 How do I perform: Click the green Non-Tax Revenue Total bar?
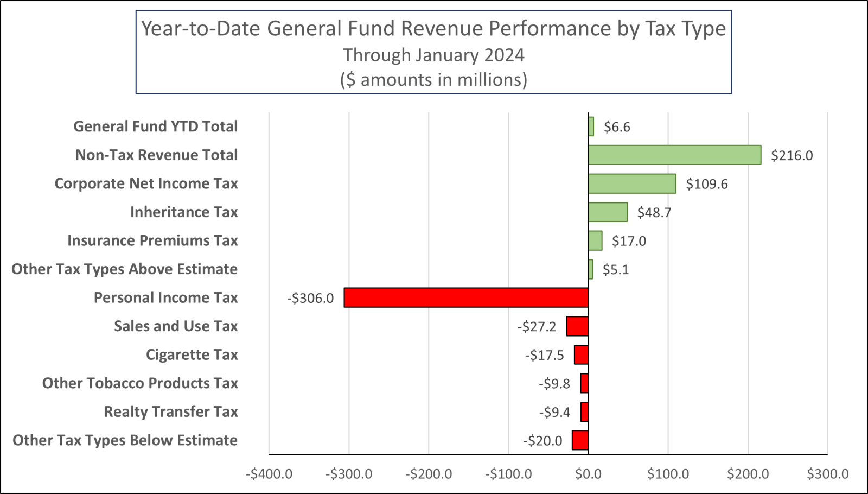click(x=675, y=155)
